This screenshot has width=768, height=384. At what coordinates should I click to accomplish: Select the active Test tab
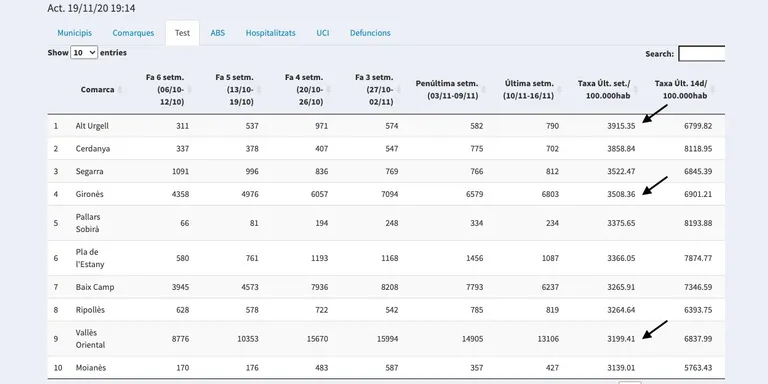(182, 33)
